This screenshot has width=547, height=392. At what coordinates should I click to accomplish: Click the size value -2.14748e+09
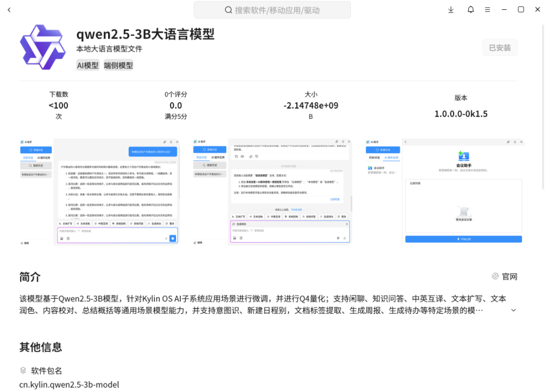pyautogui.click(x=311, y=105)
